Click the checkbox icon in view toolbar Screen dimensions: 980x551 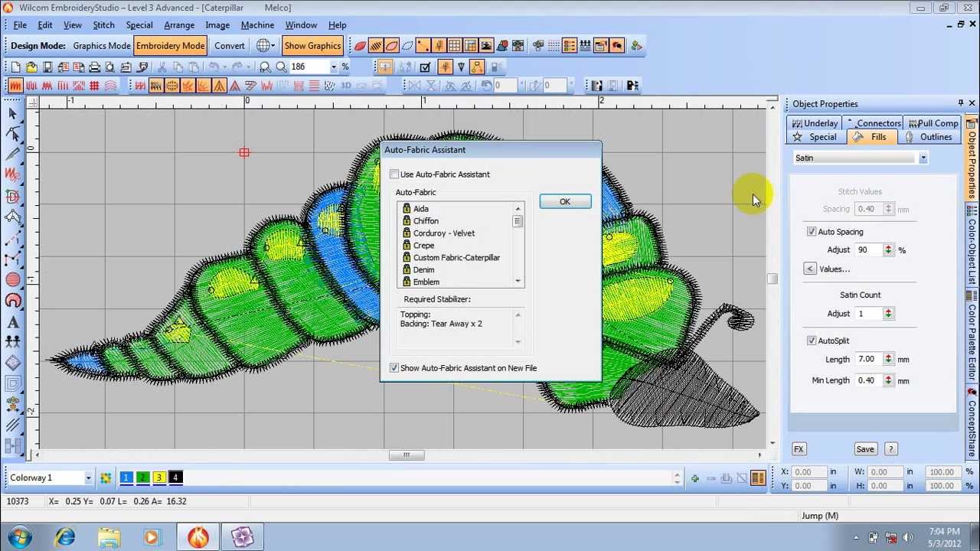(x=426, y=67)
